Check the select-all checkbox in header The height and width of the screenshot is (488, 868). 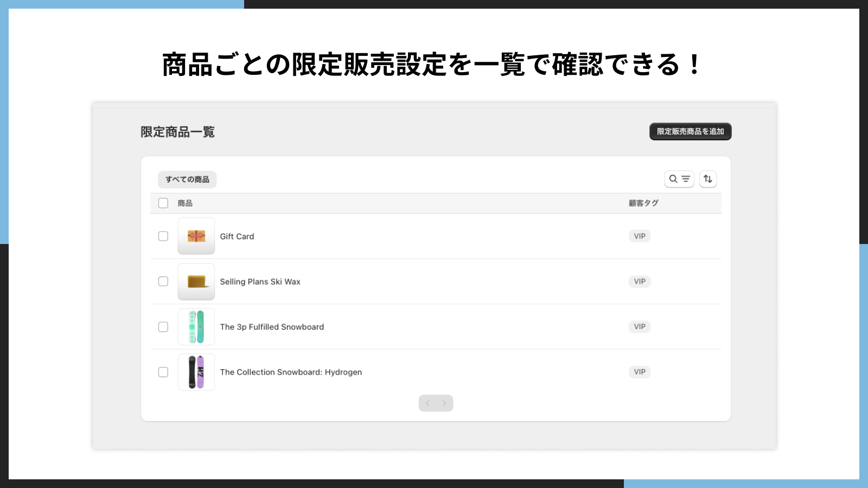pos(163,203)
